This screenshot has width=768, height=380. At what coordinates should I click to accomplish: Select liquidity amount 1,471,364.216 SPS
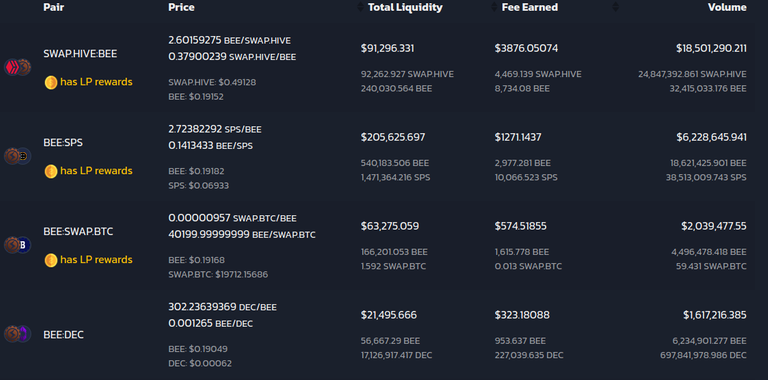point(395,178)
